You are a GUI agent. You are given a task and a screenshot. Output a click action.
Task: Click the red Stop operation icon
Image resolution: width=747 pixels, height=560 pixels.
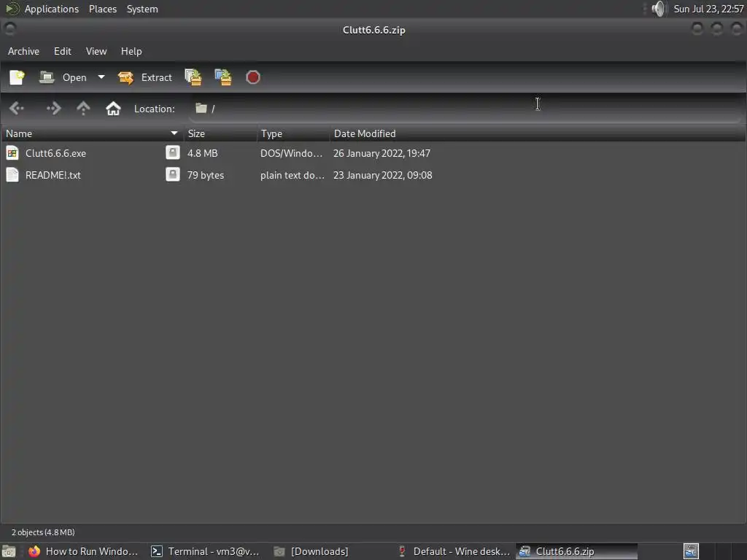tap(253, 77)
